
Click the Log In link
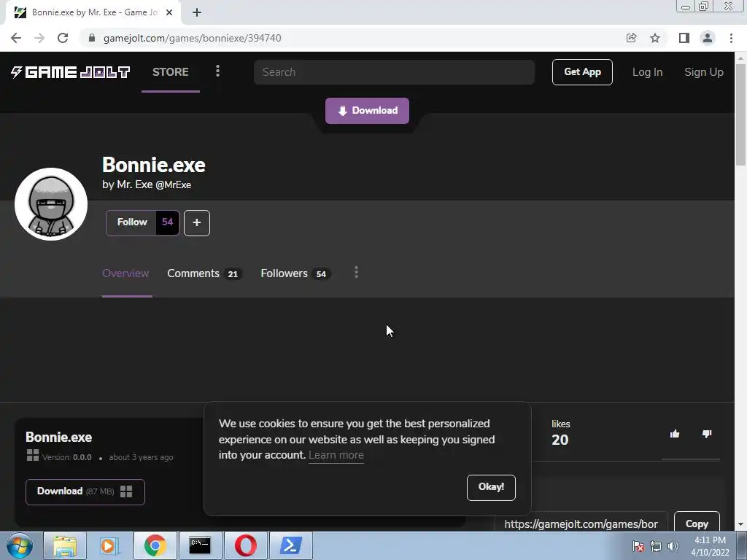[647, 72]
